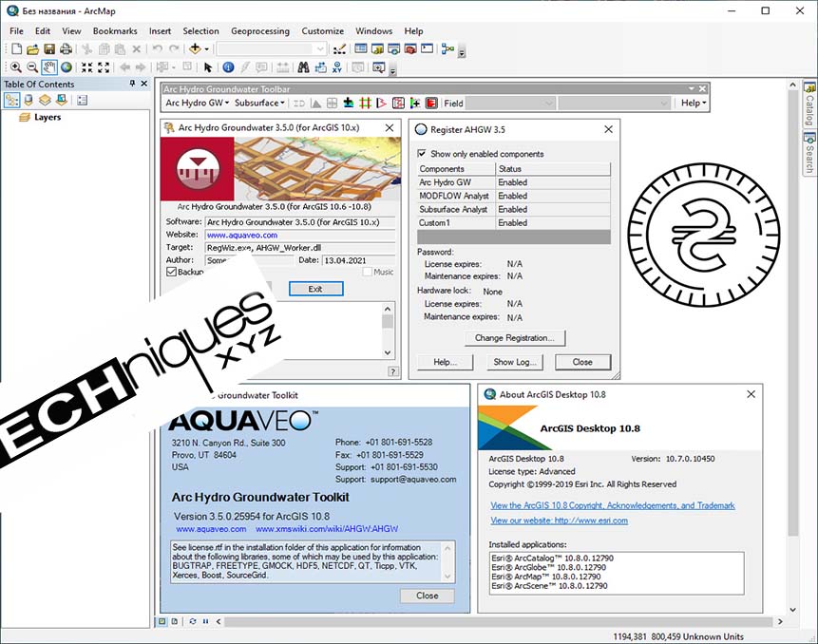Open the Groundwater toolbar Help dropdown
This screenshot has height=644, width=818.
click(694, 104)
